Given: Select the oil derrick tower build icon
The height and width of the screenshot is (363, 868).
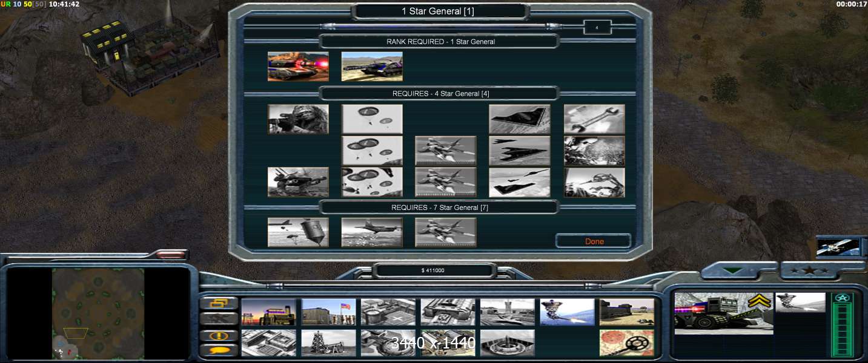Looking at the screenshot, I should click(328, 342).
